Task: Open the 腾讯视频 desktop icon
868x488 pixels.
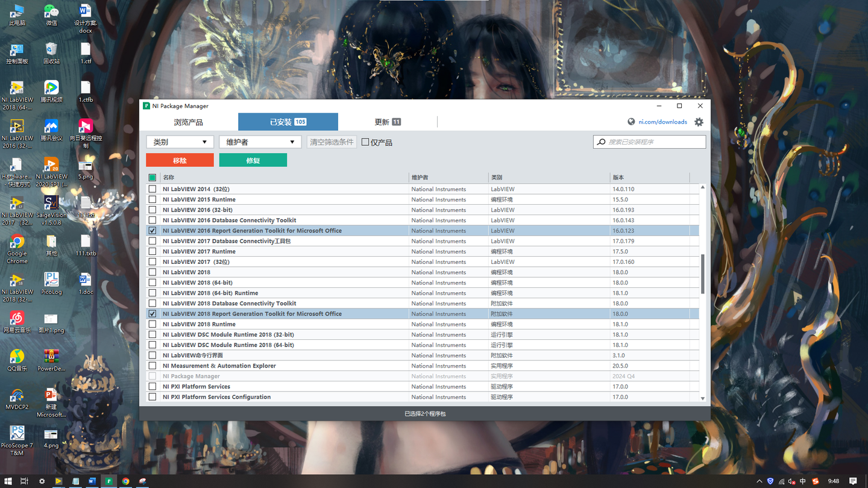Action: [51, 92]
